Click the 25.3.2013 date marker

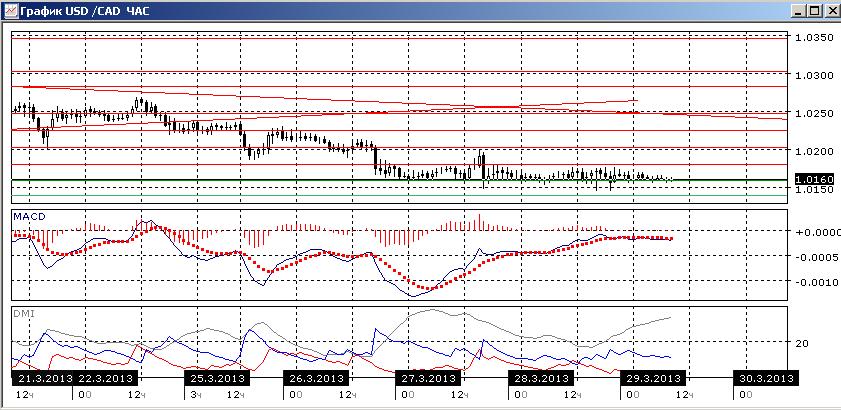coord(217,378)
